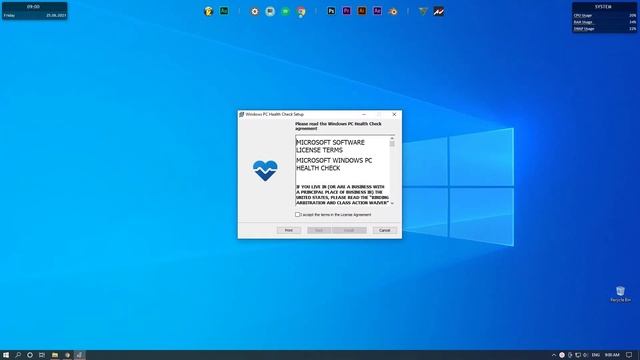Open the Recycle Bin on desktop

click(x=620, y=294)
